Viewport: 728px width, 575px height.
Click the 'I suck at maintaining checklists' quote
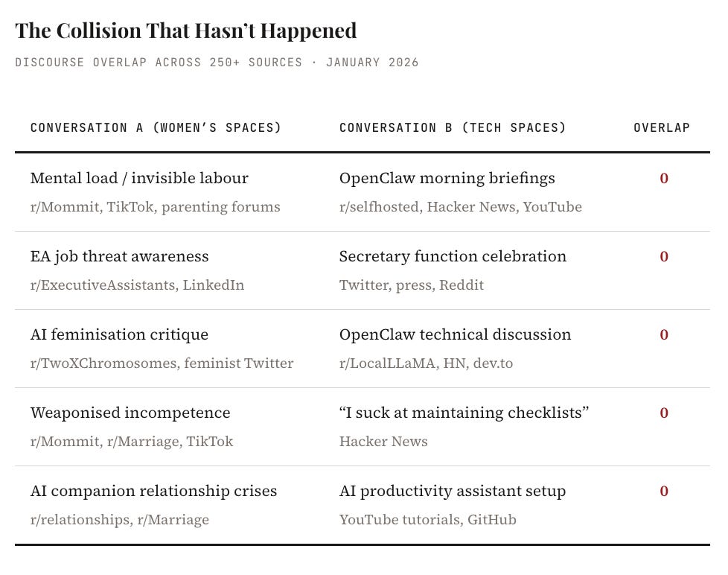tap(464, 413)
